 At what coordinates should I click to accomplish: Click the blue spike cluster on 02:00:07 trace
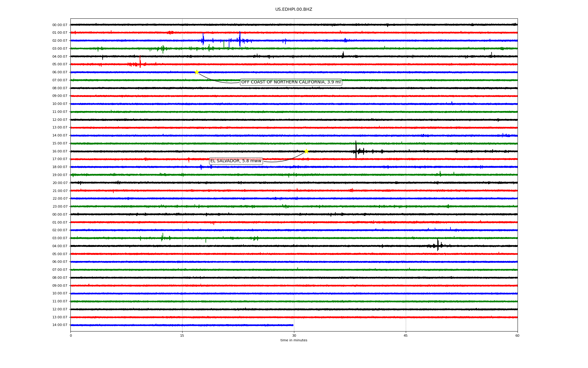coord(240,40)
